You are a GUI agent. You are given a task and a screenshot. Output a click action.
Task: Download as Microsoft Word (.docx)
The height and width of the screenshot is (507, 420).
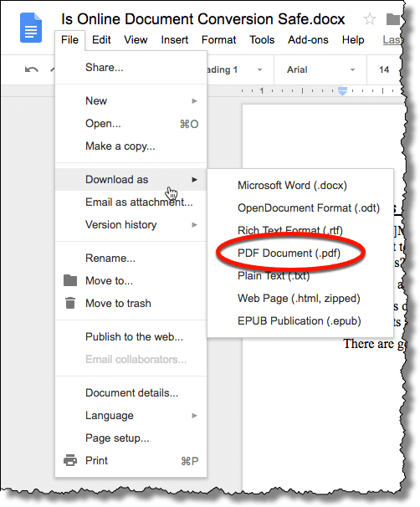click(300, 185)
